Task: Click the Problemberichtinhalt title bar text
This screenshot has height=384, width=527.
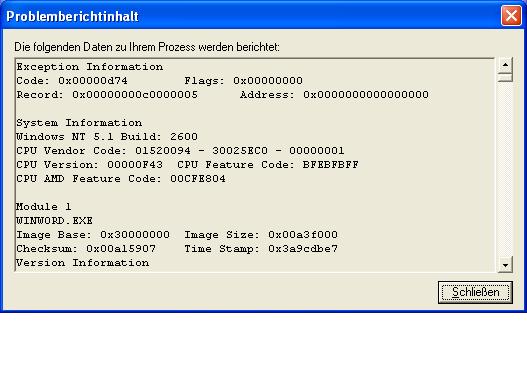Action: point(72,16)
